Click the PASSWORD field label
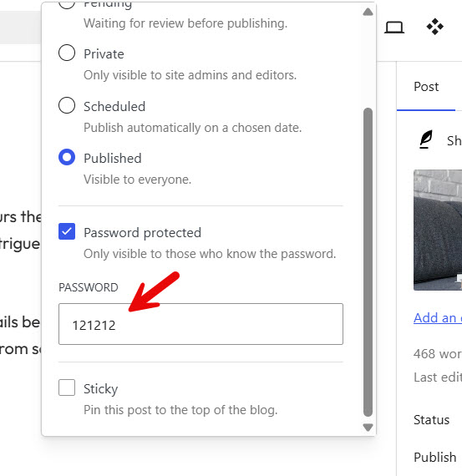Screen dimensions: 462x476 point(89,287)
